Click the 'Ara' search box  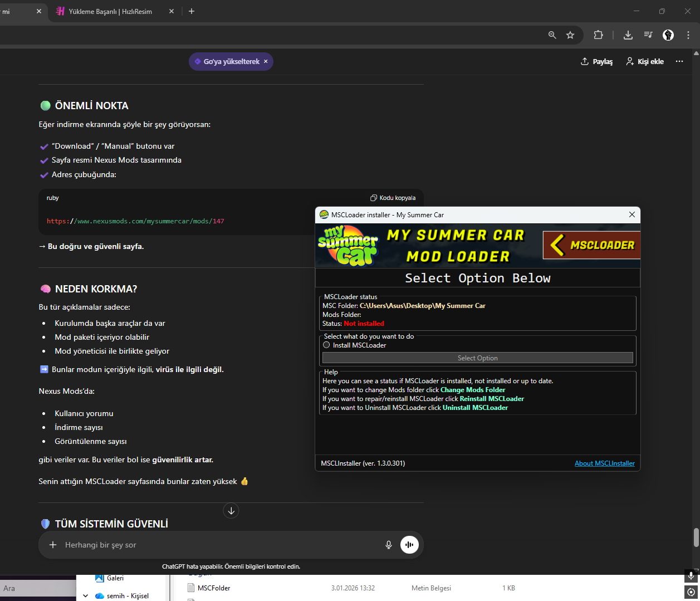[38, 588]
